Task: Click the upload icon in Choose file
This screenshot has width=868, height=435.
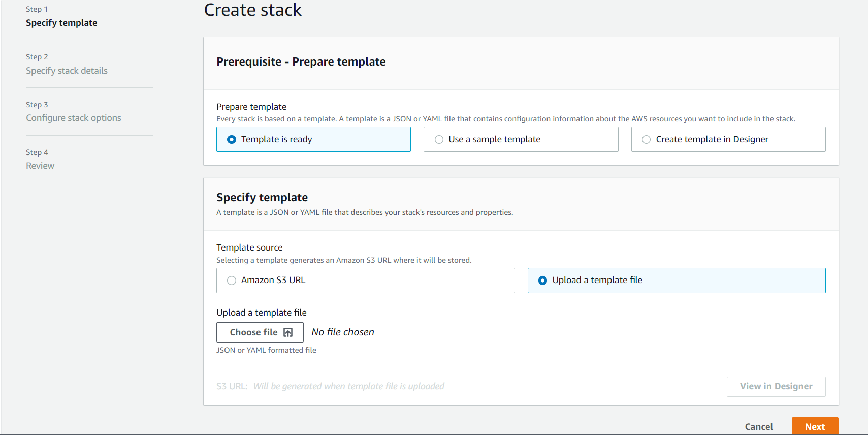Action: click(288, 332)
